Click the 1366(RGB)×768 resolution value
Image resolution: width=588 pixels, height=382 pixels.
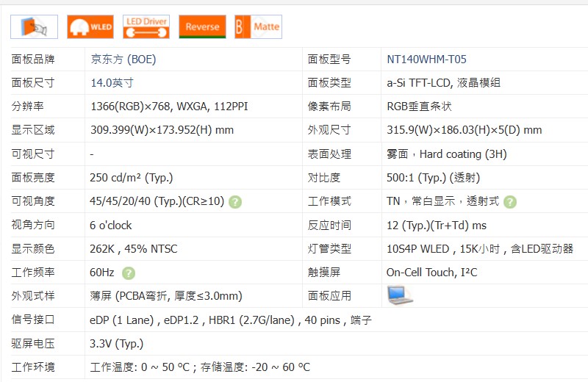coord(169,107)
